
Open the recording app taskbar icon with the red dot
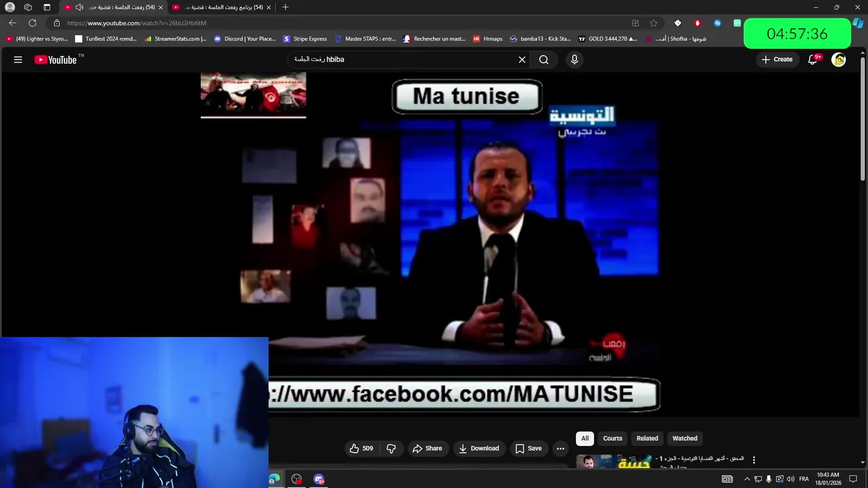296,479
